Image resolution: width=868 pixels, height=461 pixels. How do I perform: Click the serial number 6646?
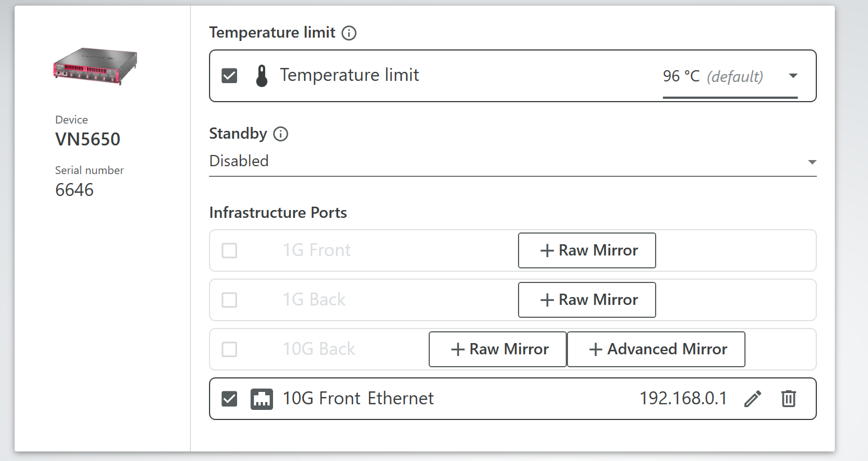75,190
